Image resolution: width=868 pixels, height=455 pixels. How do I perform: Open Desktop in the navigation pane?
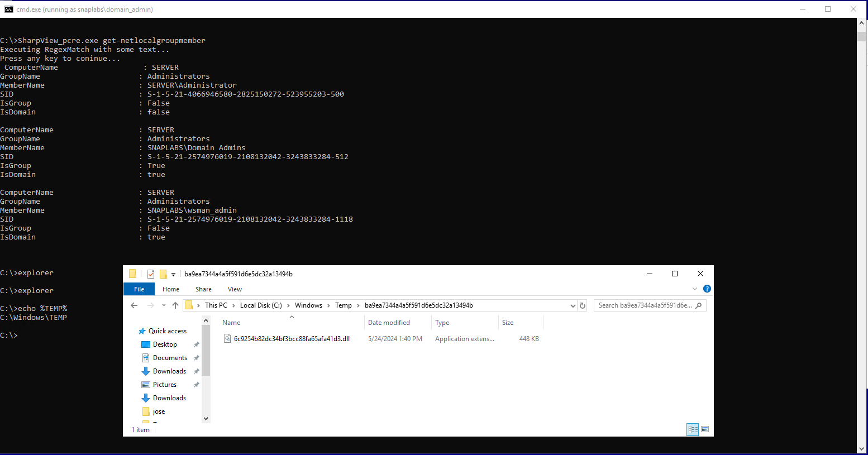point(165,344)
